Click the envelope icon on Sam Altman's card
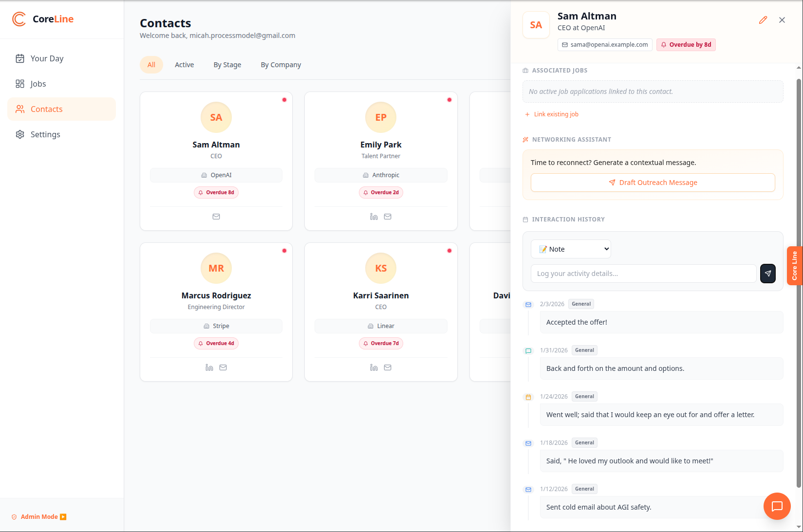Screen dimensions: 803x532 pyautogui.click(x=216, y=216)
